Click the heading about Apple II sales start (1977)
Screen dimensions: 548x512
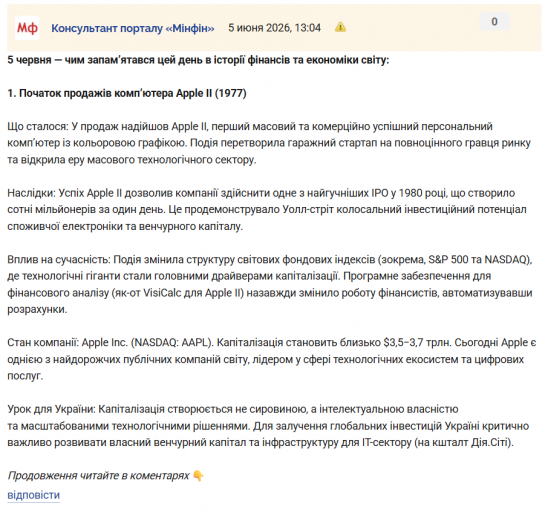pos(127,93)
